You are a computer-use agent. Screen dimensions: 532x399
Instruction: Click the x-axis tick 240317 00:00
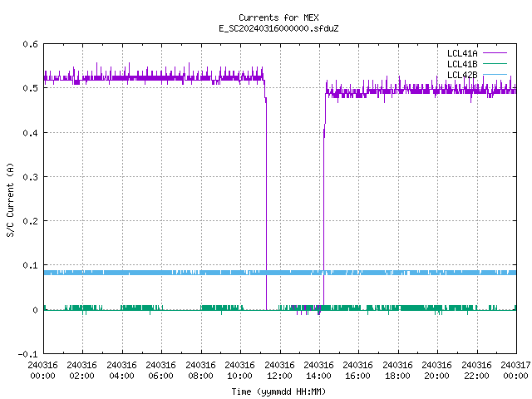pos(515,370)
